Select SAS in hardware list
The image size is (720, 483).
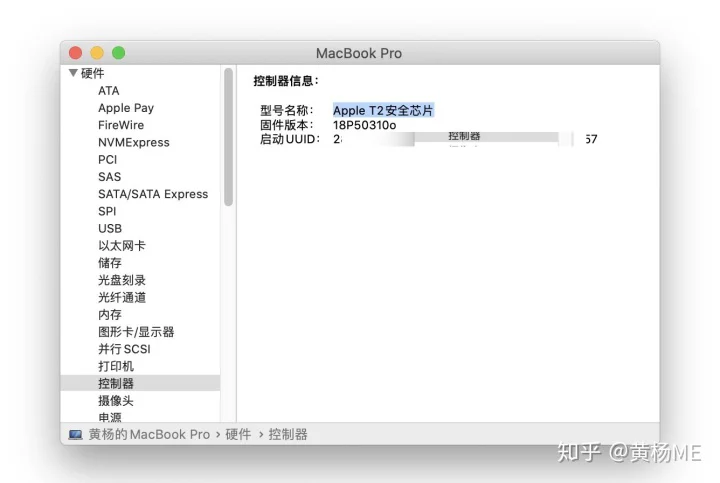109,177
